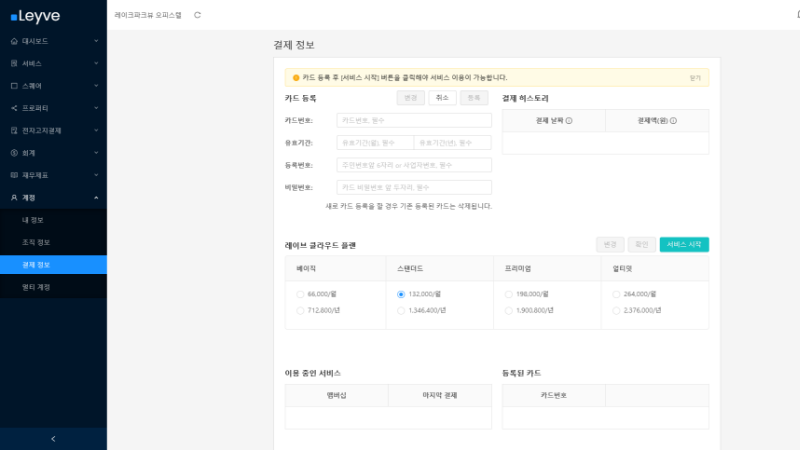
Task: Open the 멀티 계정 submenu item
Action: [53, 287]
